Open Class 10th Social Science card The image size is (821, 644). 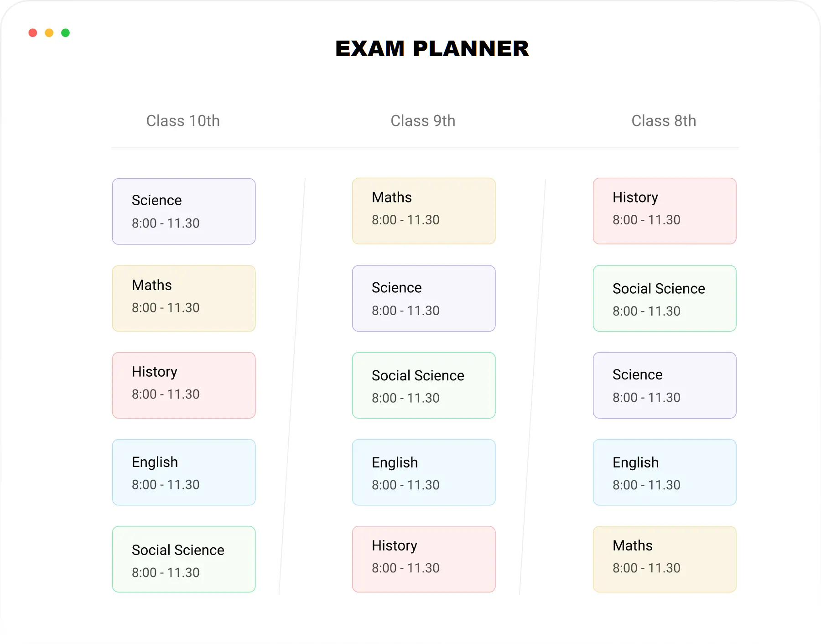point(184,559)
